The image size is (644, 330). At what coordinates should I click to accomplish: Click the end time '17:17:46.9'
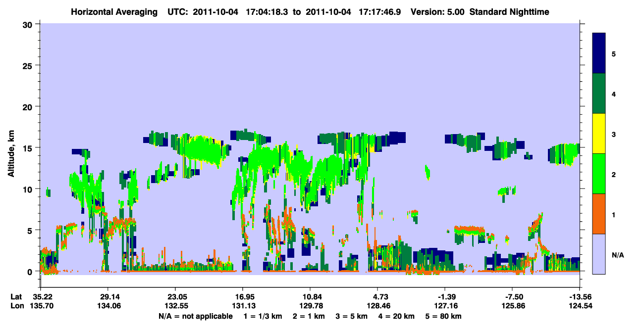pyautogui.click(x=380, y=11)
